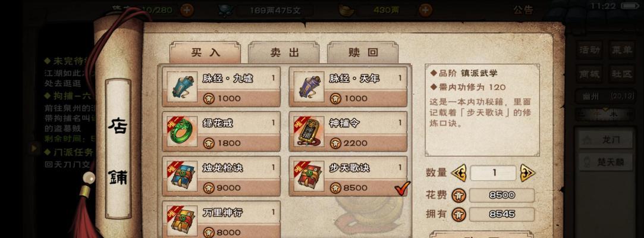Select the 龙门 location entry
The width and height of the screenshot is (644, 238).
click(606, 140)
